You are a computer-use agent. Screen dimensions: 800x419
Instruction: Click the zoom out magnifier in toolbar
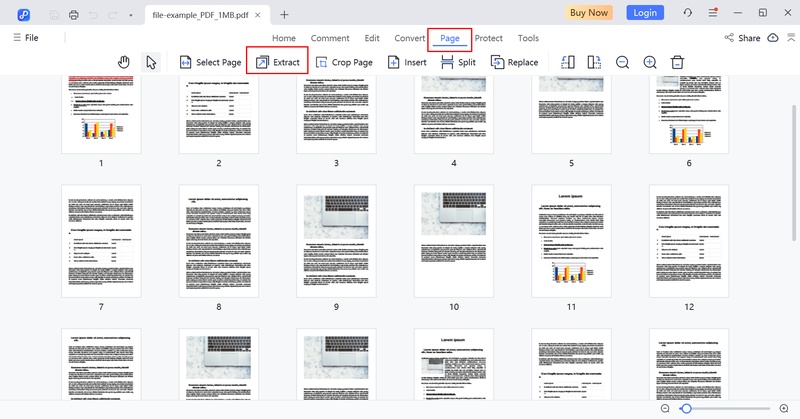pyautogui.click(x=623, y=62)
